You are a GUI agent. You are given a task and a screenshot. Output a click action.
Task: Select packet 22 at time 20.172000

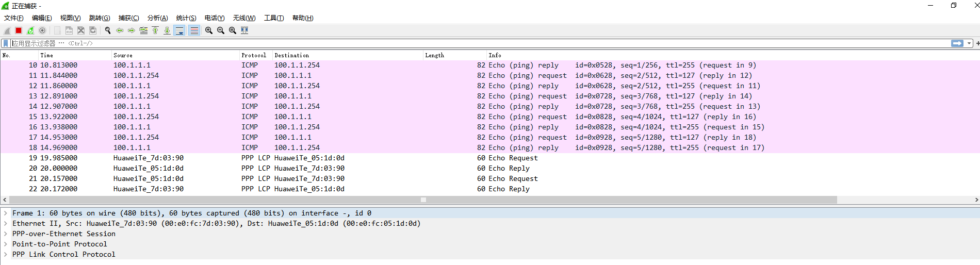click(x=490, y=189)
